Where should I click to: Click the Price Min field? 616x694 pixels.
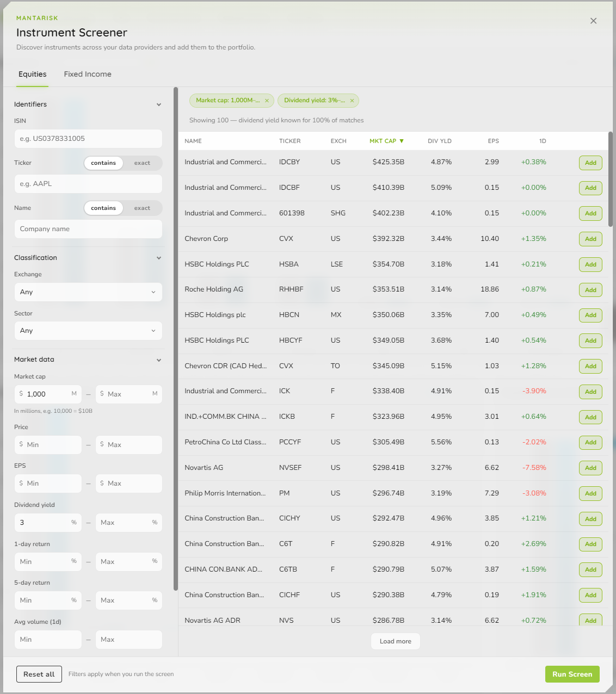tap(48, 444)
